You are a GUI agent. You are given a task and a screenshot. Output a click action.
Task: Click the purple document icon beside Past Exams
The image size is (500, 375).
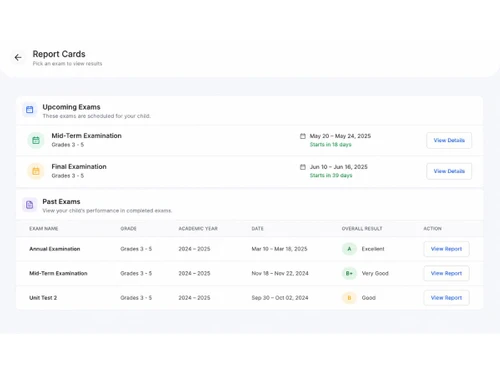(x=30, y=204)
